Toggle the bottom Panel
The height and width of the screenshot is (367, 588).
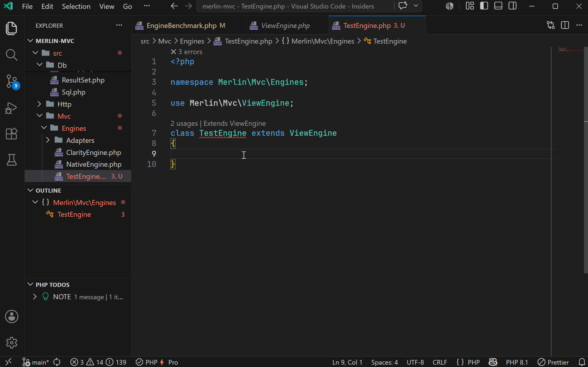(498, 6)
